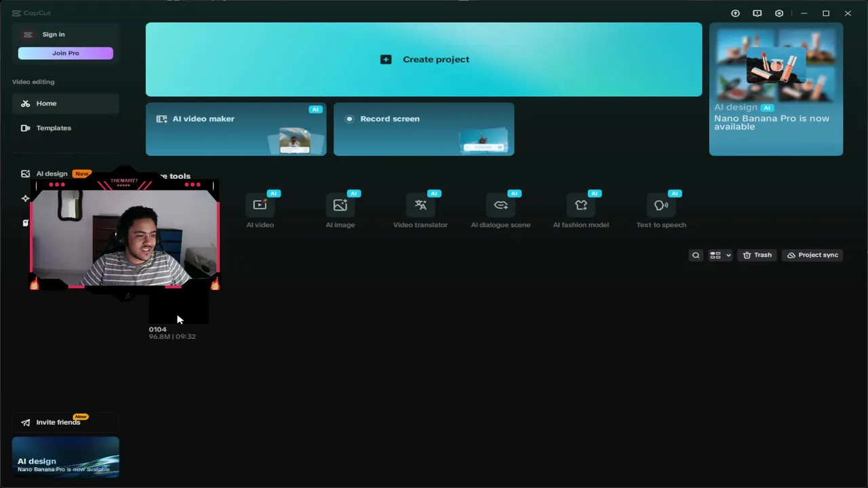Open the AI dialogue scene tool

click(500, 205)
